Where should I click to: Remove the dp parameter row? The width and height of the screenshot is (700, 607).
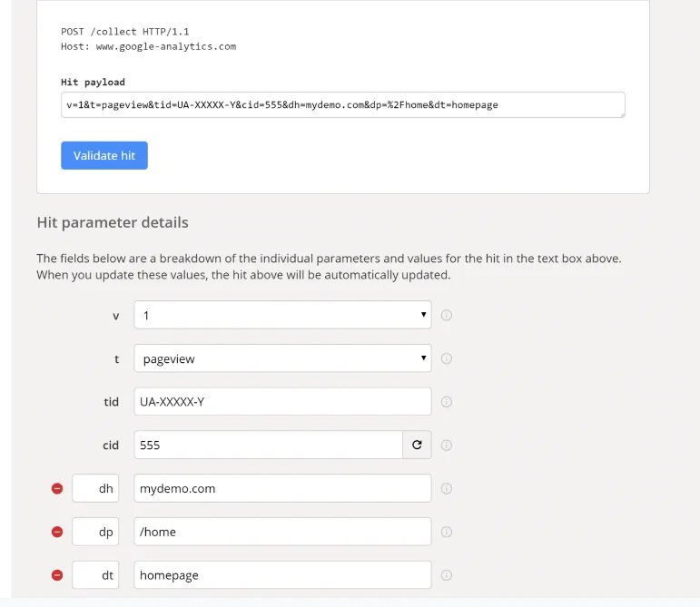pos(57,532)
